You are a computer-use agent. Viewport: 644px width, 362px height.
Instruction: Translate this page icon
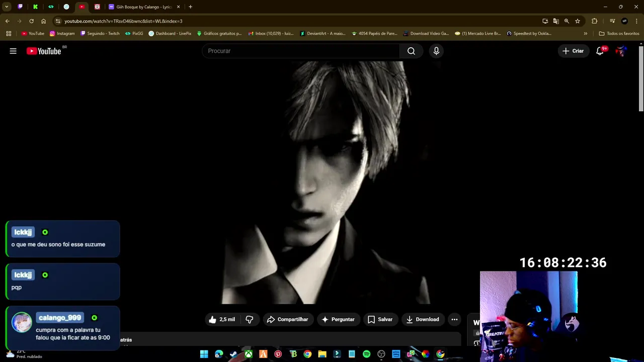556,21
